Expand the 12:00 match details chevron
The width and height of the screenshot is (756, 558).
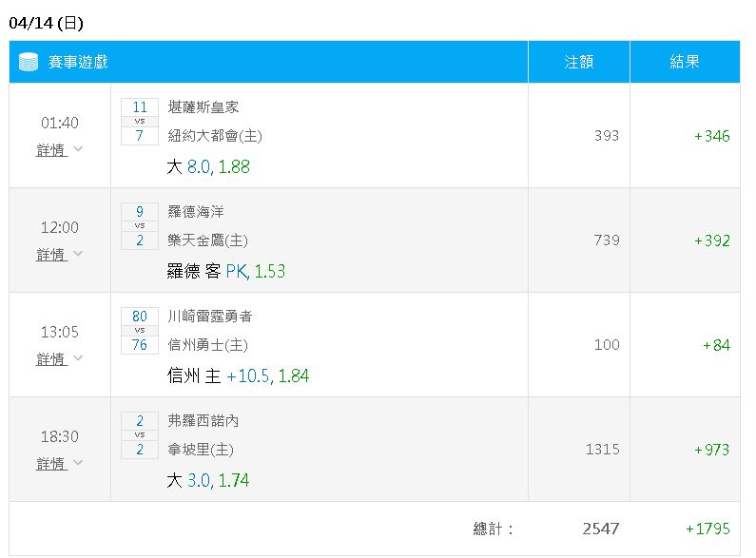coord(78,254)
